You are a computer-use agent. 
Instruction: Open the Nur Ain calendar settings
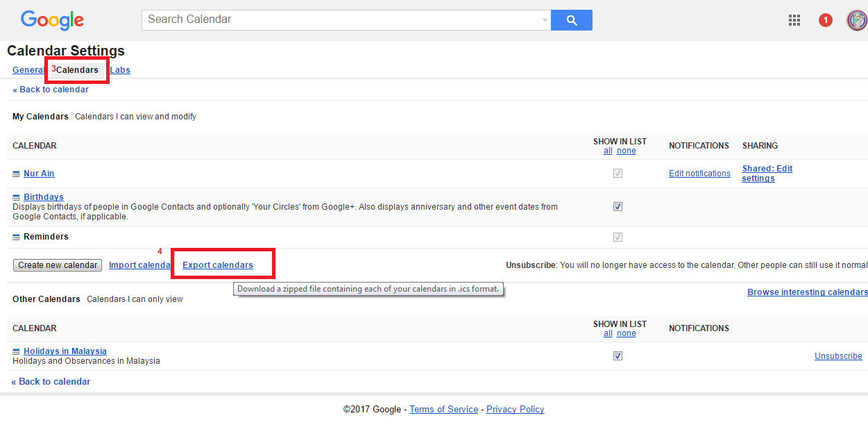(39, 174)
